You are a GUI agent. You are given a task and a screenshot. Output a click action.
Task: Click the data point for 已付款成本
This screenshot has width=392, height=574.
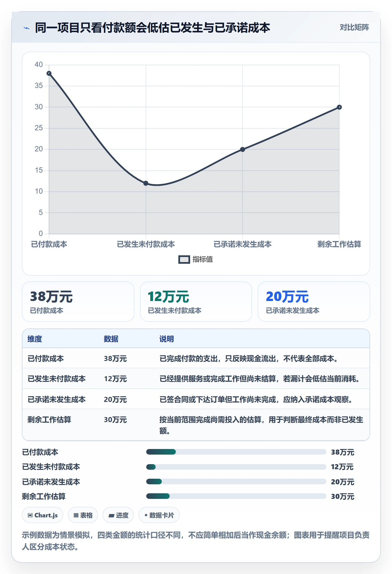pos(49,73)
